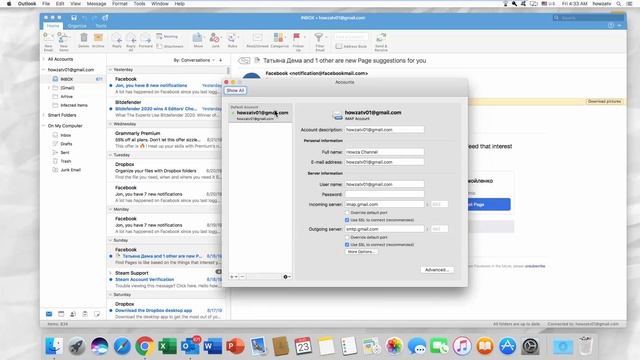
Task: Toggle Use SSL to connect for incoming server
Action: point(347,220)
